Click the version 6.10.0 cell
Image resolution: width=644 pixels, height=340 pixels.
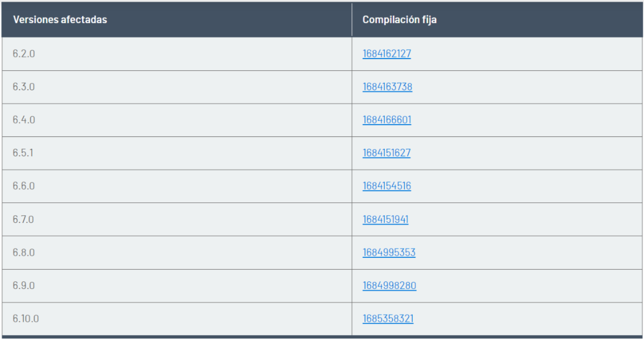tap(26, 319)
